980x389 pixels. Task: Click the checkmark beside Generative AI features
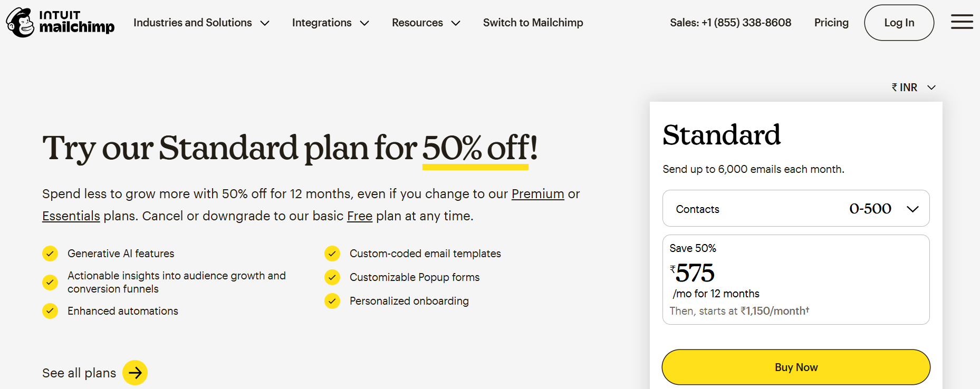coord(50,254)
